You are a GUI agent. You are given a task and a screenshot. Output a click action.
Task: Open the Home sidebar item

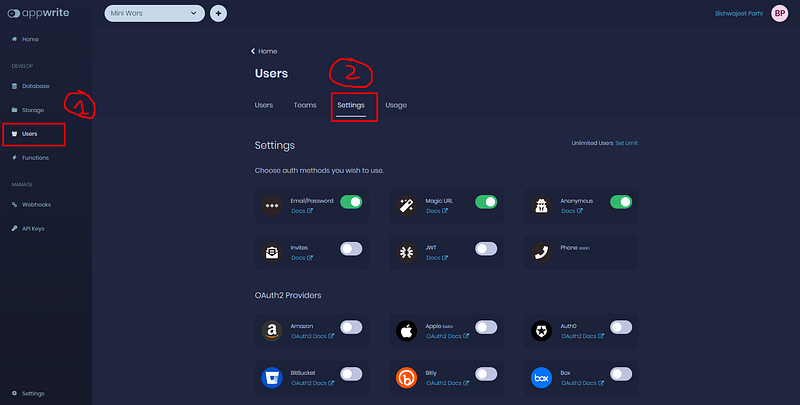26,39
